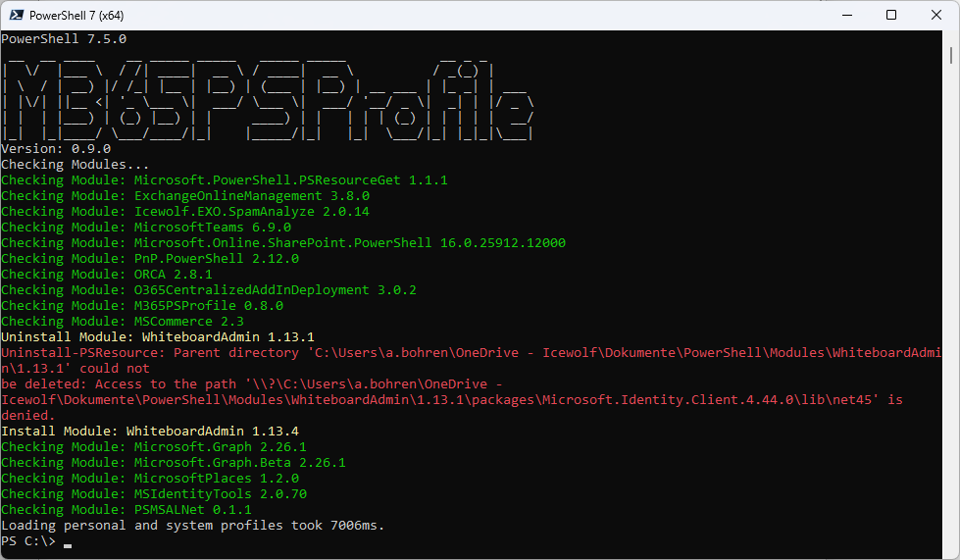The width and height of the screenshot is (960, 560).
Task: Click the MicrosoftTeams 6.9.0 line
Action: coord(146,228)
